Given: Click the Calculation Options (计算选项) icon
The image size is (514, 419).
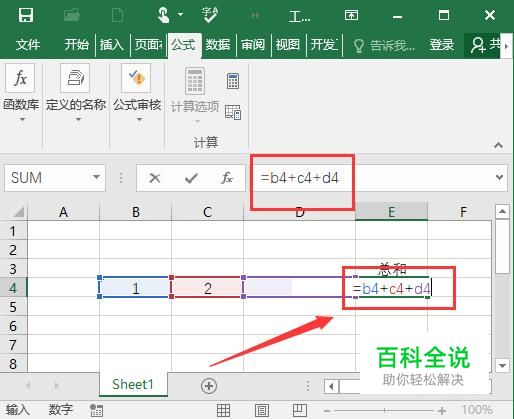Looking at the screenshot, I should click(x=195, y=81).
